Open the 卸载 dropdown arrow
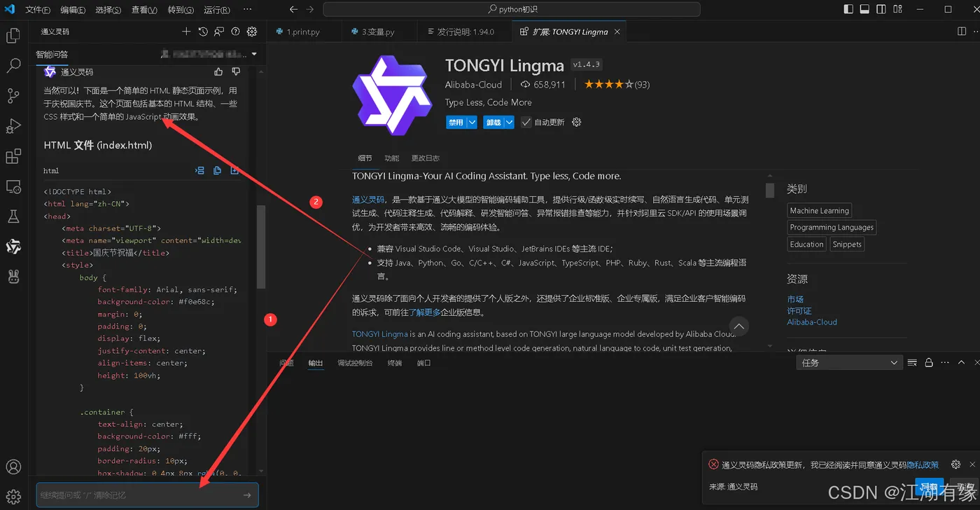980x510 pixels. [x=509, y=122]
